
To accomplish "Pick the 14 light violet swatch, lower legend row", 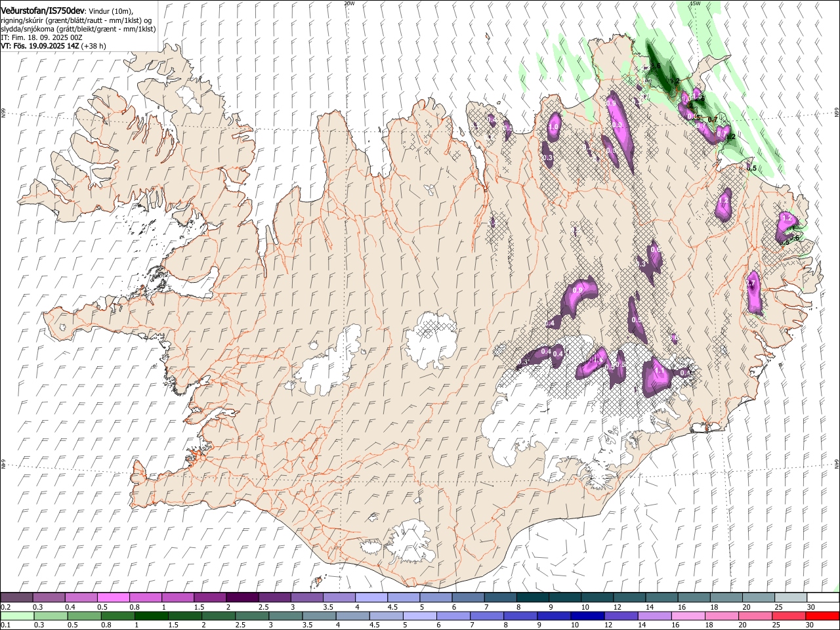I will tap(654, 616).
